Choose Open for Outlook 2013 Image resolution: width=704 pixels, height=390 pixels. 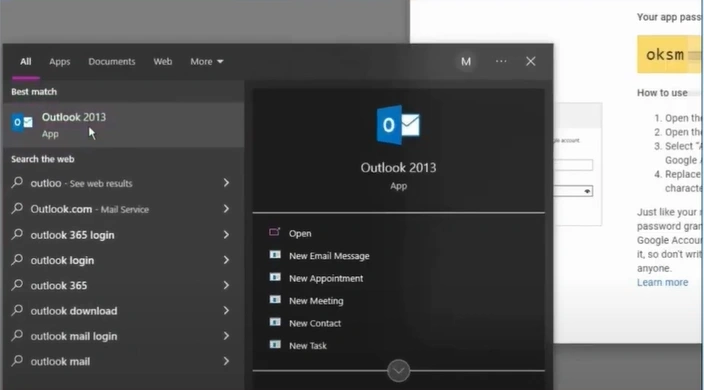click(300, 233)
